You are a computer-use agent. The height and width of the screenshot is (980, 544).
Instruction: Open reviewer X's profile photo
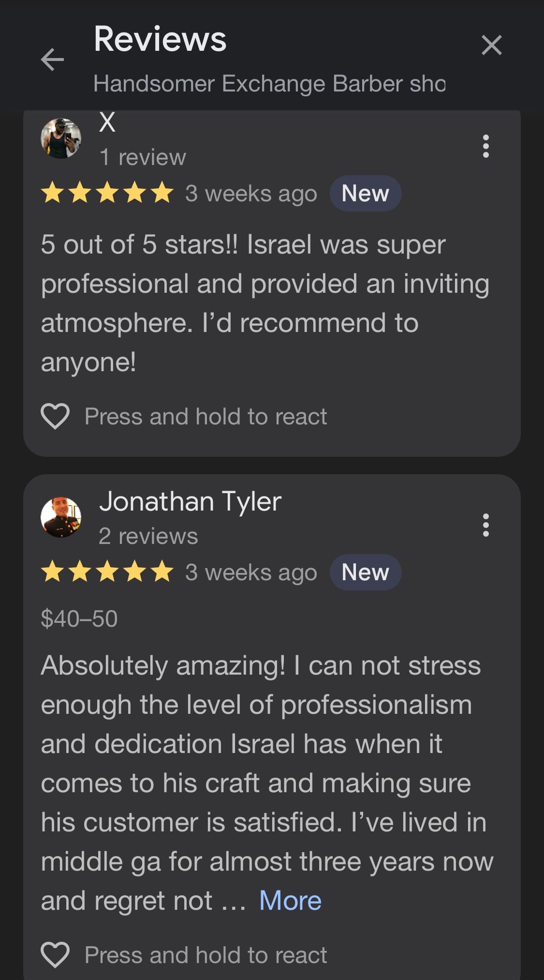tap(61, 138)
